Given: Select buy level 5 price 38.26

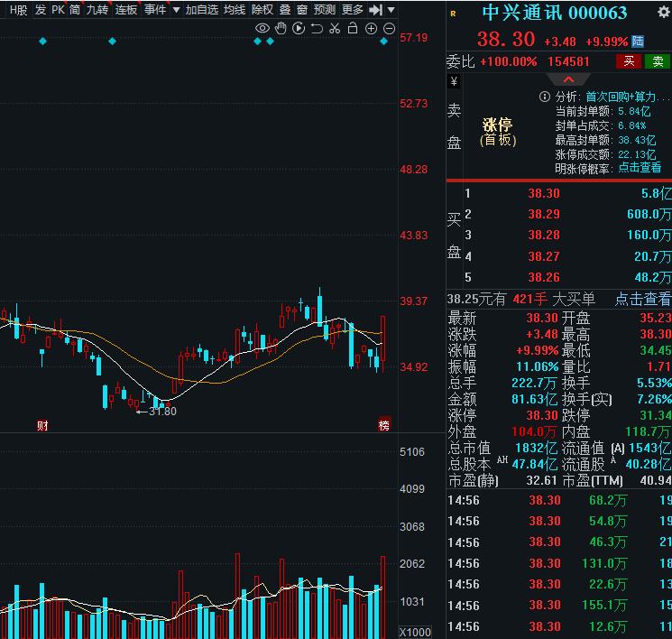Looking at the screenshot, I should coord(544,277).
